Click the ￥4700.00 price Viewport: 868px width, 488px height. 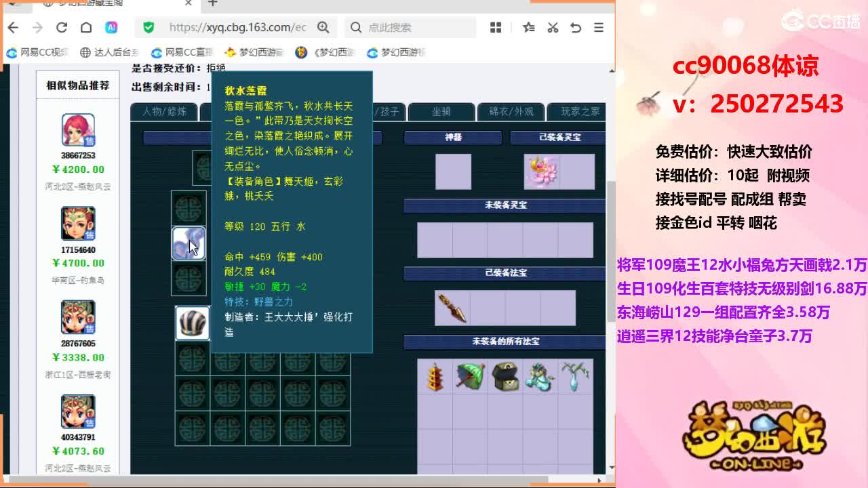coord(78,263)
